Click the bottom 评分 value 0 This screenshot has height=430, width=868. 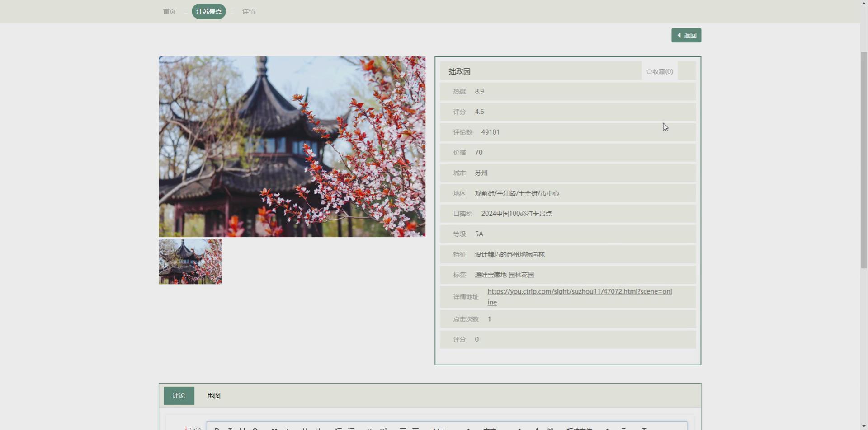coord(476,339)
